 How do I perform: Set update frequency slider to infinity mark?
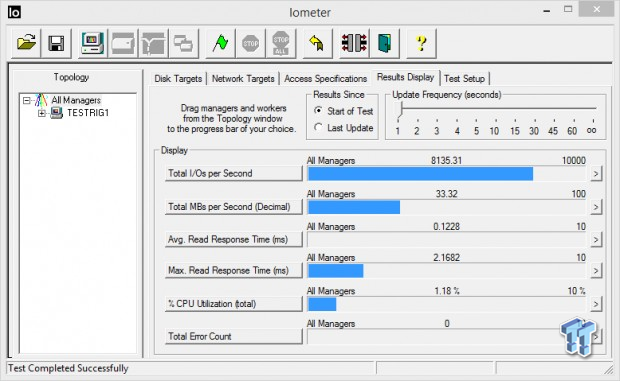(592, 130)
